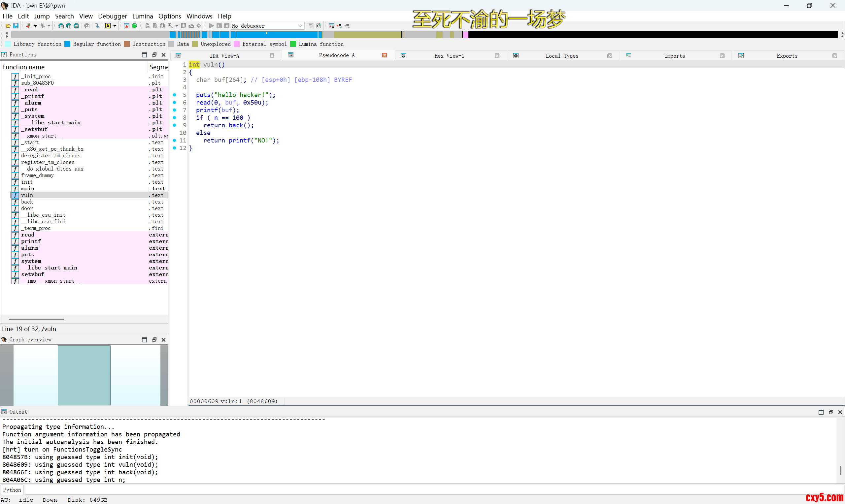This screenshot has width=845, height=504.
Task: Click the start debugger play icon
Action: pyautogui.click(x=211, y=26)
